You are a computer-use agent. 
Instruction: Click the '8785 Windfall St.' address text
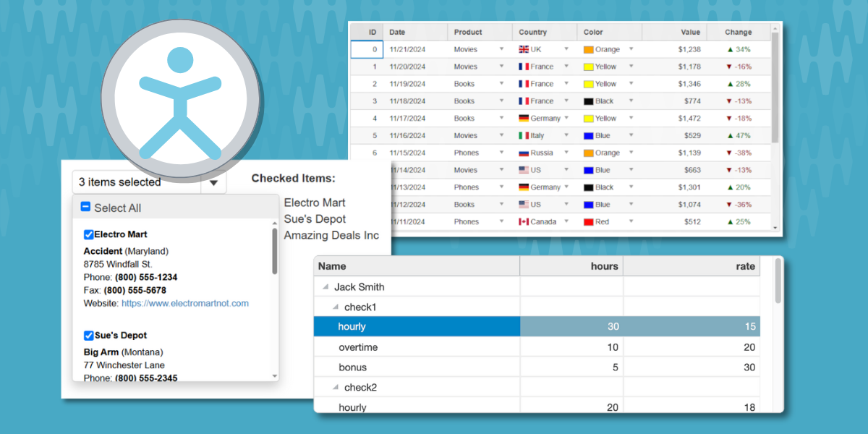coord(118,265)
